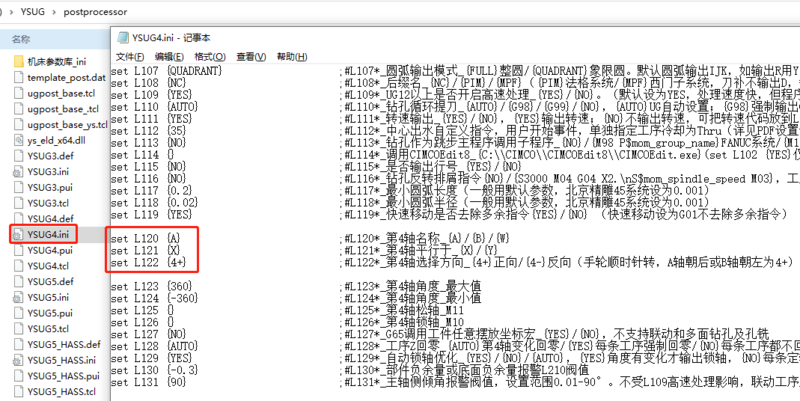Open the 格式(O) menu in Notepad
800x401 pixels.
210,56
